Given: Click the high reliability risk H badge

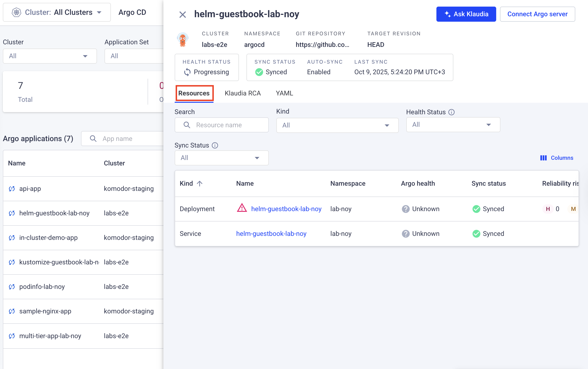Looking at the screenshot, I should (548, 209).
